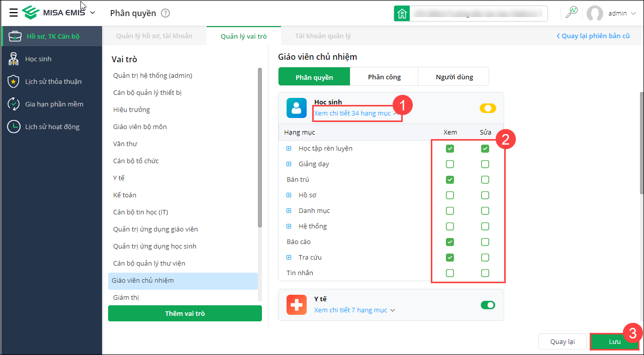Click the blue Học sinh module icon

coord(297,108)
